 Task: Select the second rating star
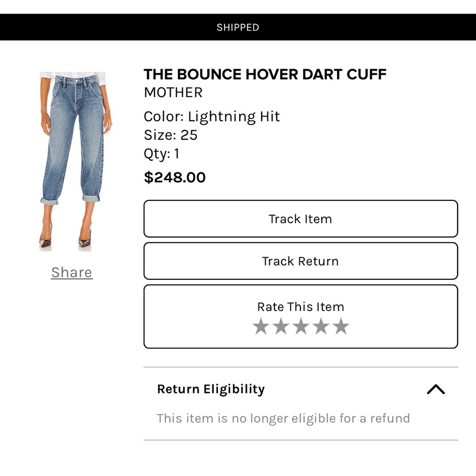(280, 326)
